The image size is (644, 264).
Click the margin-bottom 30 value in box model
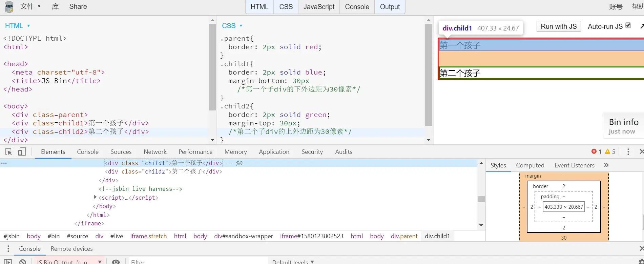[564, 238]
